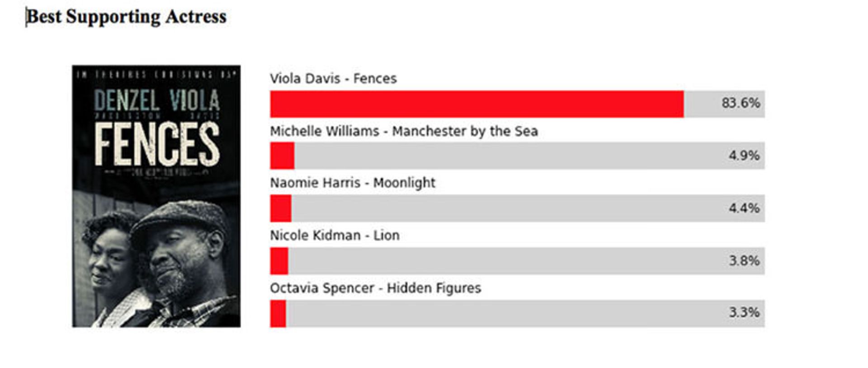Click the 83.6% percentage value
Image resolution: width=868 pixels, height=368 pixels.
pyautogui.click(x=741, y=103)
